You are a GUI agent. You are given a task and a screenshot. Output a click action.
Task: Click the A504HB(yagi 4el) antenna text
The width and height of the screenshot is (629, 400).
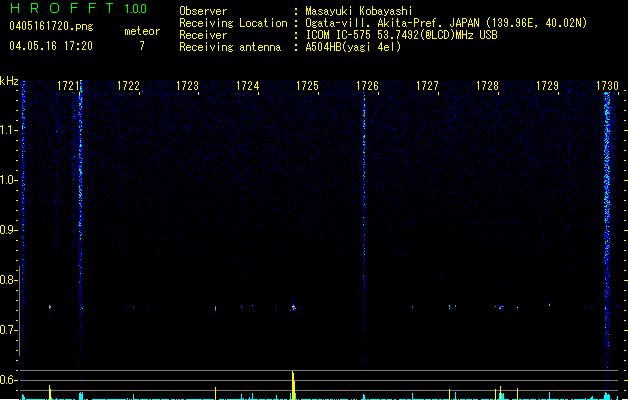(353, 47)
